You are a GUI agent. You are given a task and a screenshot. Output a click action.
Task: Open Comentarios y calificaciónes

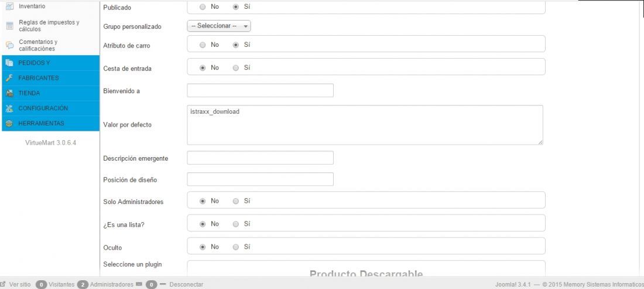coord(38,45)
